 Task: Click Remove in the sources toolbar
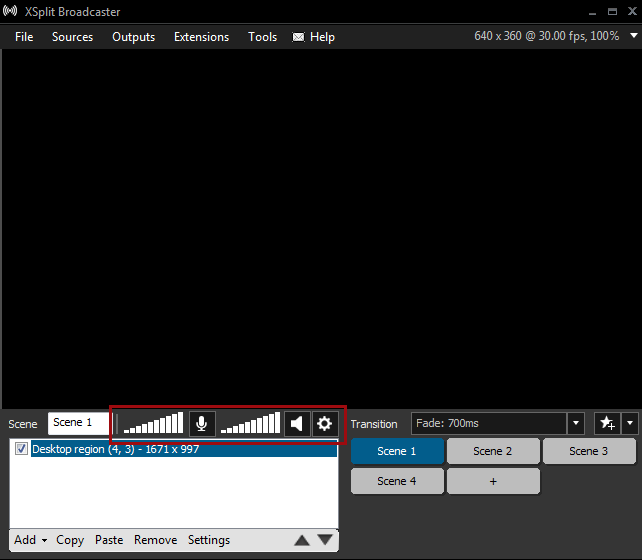click(156, 540)
